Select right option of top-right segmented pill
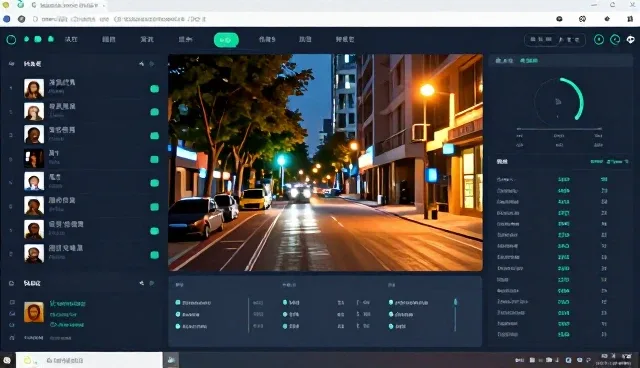The image size is (640, 368). point(570,40)
